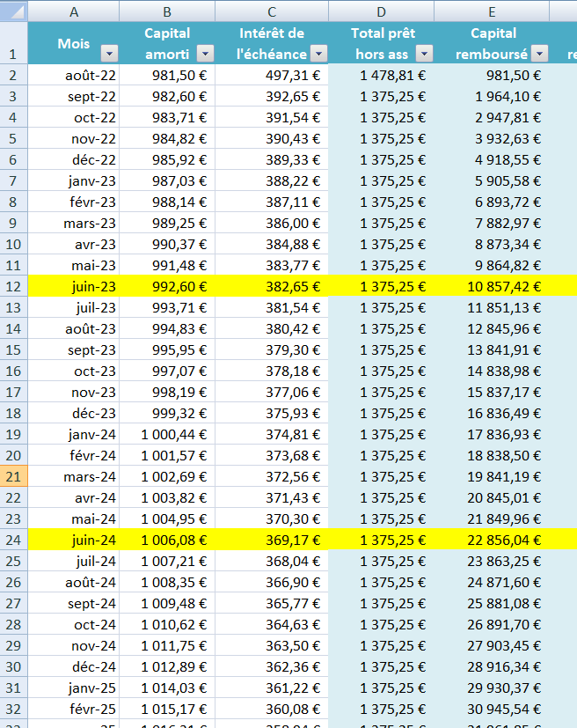Select column A header
Screen dimensions: 577x728
click(x=74, y=11)
